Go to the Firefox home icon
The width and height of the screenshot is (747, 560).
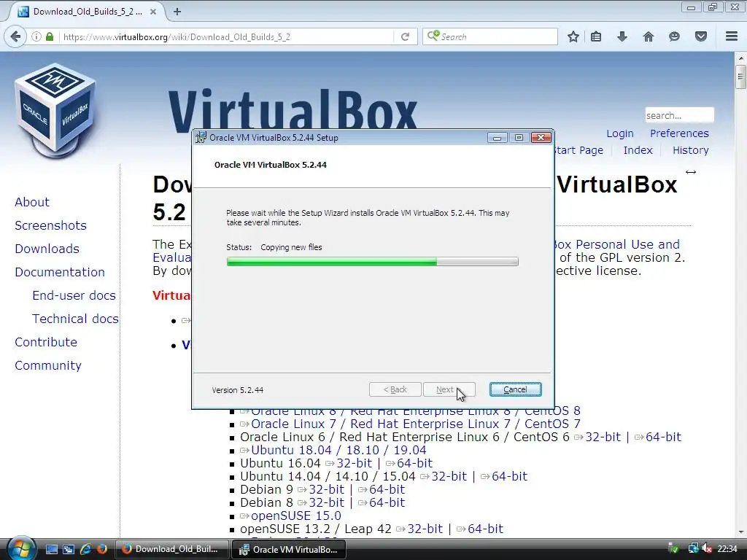tap(649, 36)
